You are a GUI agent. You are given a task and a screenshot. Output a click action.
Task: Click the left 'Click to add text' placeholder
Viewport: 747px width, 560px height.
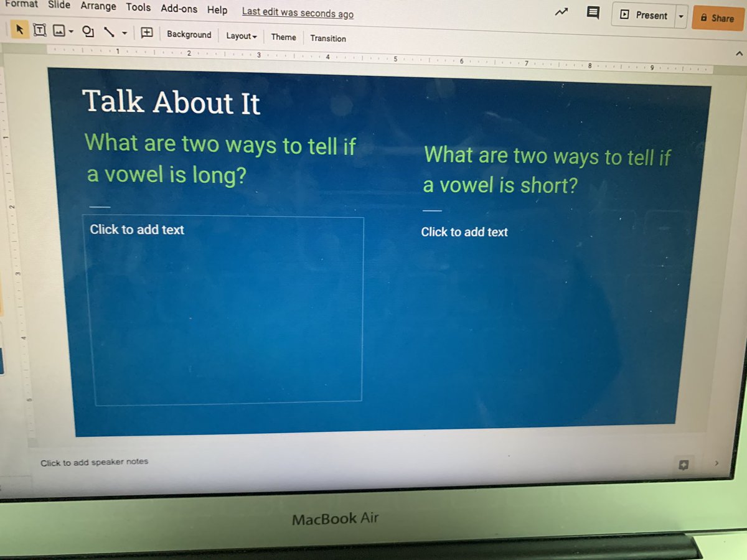(x=137, y=230)
